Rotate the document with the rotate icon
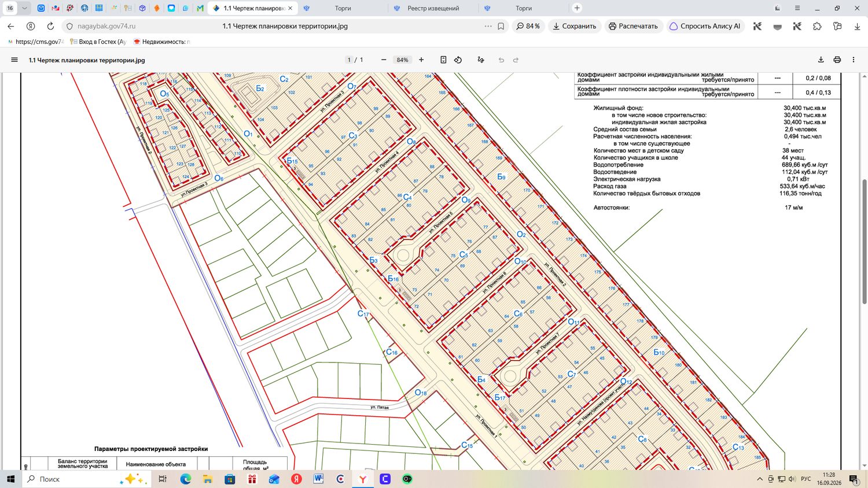The height and width of the screenshot is (488, 868). [x=458, y=60]
